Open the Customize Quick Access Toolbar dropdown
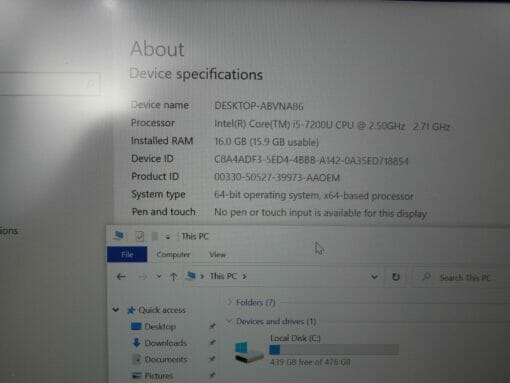This screenshot has width=510, height=383. (168, 237)
